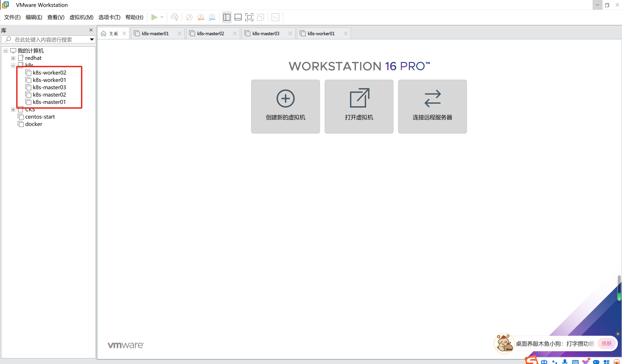Image resolution: width=622 pixels, height=364 pixels.
Task: Click the Revert to Snapshot toolbar icon
Action: coord(201,17)
